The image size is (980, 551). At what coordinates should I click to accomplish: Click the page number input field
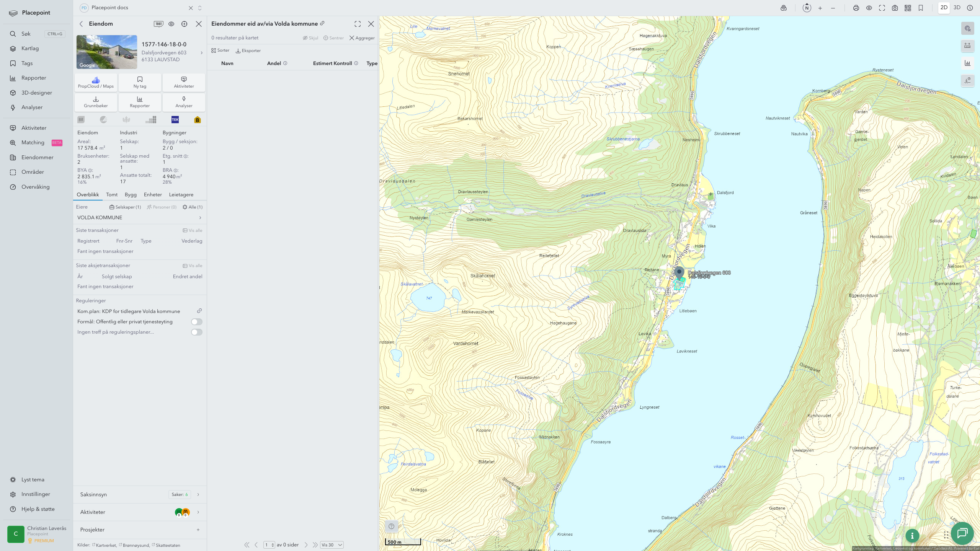[269, 545]
